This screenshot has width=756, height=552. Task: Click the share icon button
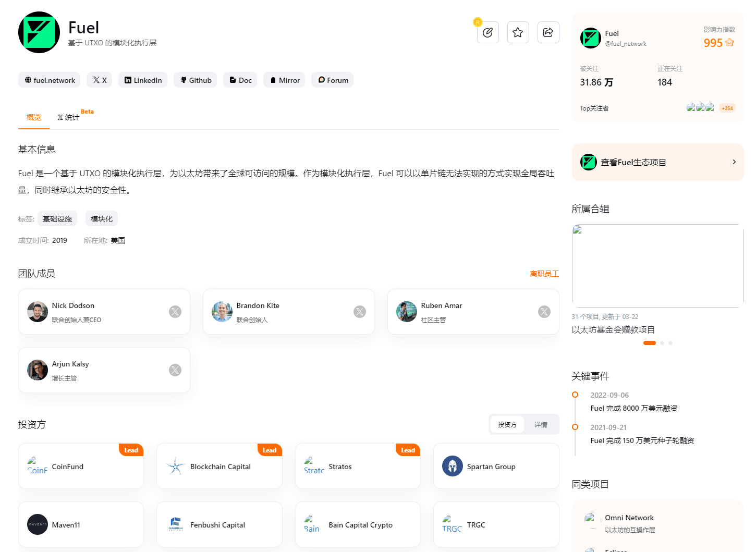tap(548, 33)
